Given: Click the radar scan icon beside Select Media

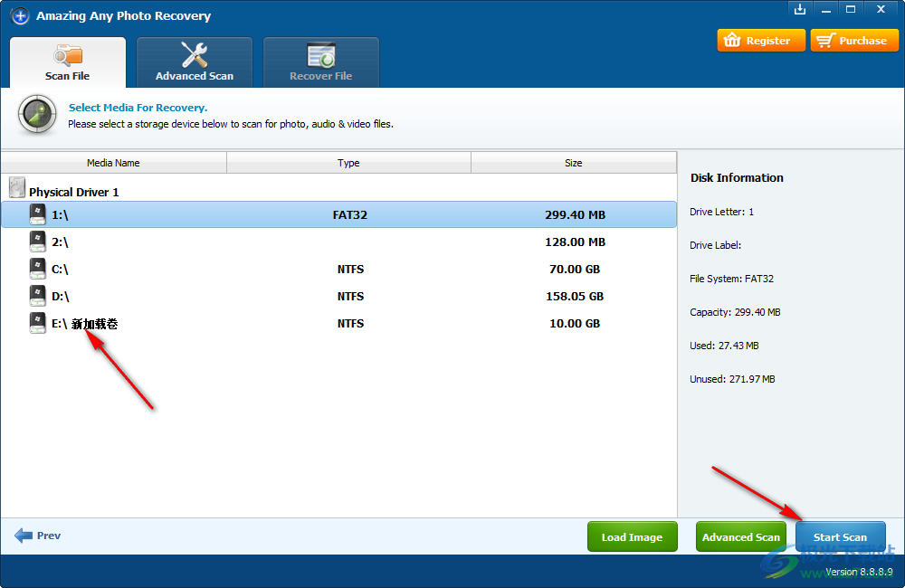Looking at the screenshot, I should (38, 115).
